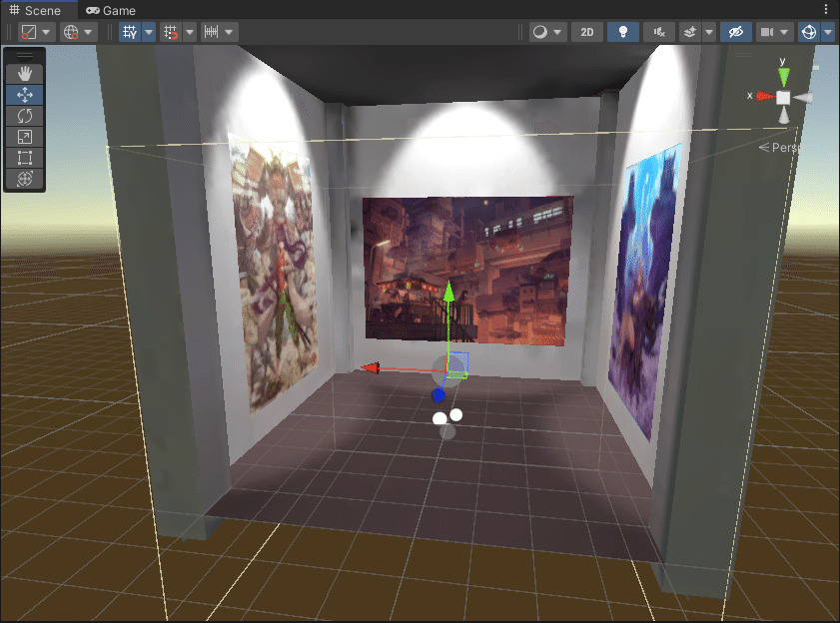840x623 pixels.
Task: Toggle hidden objects scene visibility eye
Action: (735, 32)
